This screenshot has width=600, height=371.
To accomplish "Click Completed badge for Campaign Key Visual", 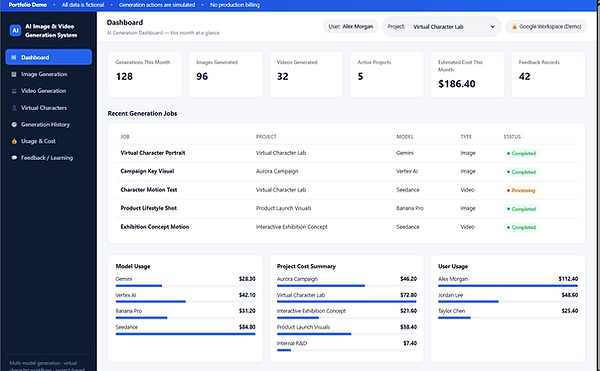I will click(x=521, y=172).
